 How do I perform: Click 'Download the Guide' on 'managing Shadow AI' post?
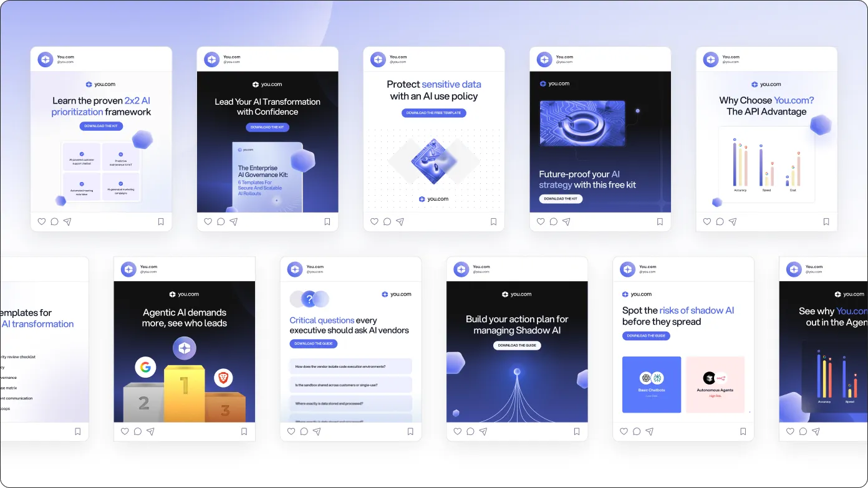(517, 345)
